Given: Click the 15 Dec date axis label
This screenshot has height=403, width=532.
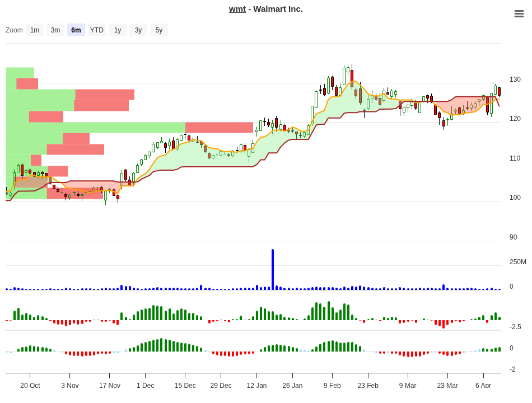Looking at the screenshot, I should click(185, 385).
